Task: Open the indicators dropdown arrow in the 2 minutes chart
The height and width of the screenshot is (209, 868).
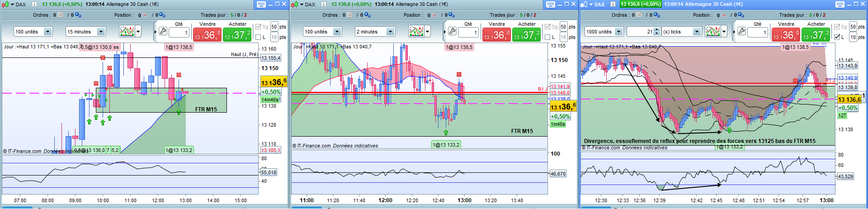Action: tap(428, 32)
